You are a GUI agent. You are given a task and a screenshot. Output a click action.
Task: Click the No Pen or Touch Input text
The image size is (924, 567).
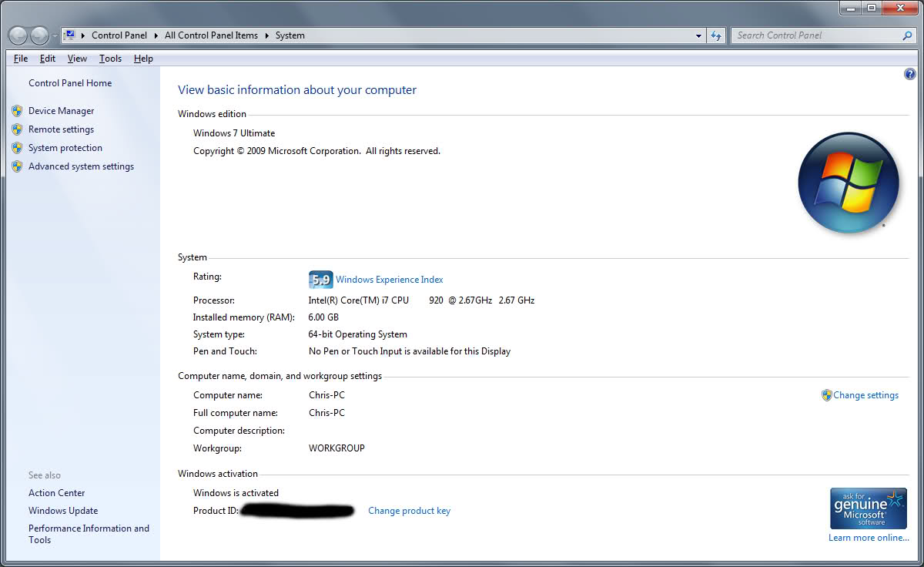point(410,351)
